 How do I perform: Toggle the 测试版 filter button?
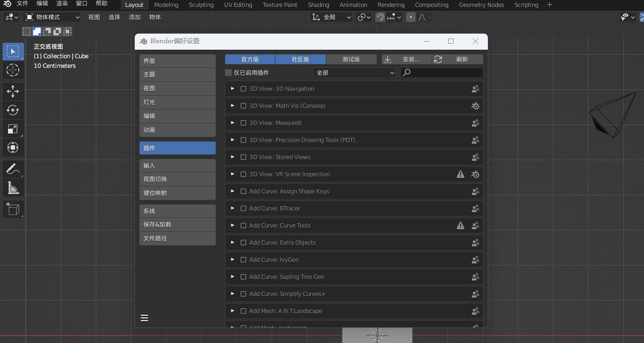(351, 59)
